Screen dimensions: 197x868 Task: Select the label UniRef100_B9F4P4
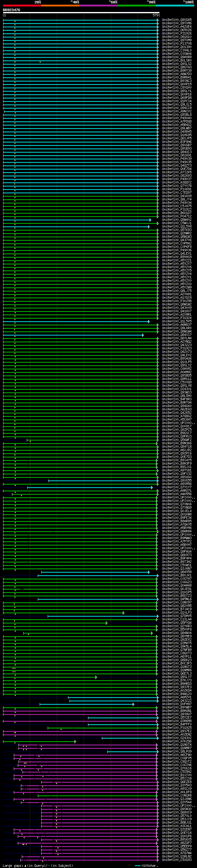177,558
